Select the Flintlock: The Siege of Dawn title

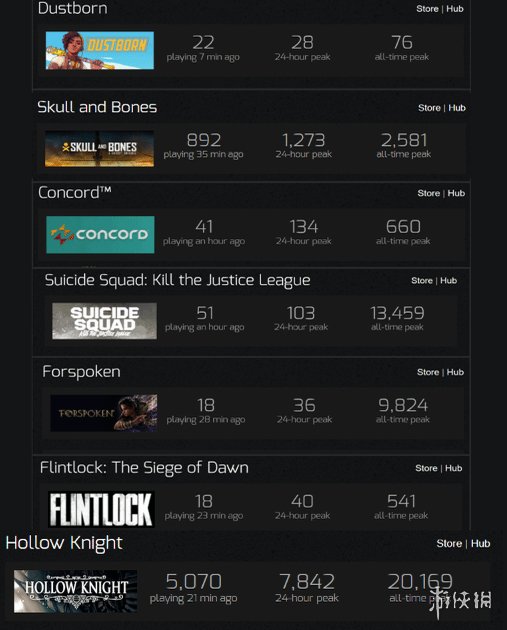pyautogui.click(x=144, y=468)
